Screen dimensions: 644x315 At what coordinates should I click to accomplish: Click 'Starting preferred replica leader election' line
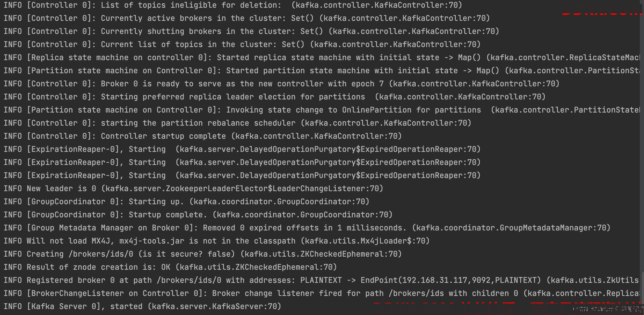[275, 97]
